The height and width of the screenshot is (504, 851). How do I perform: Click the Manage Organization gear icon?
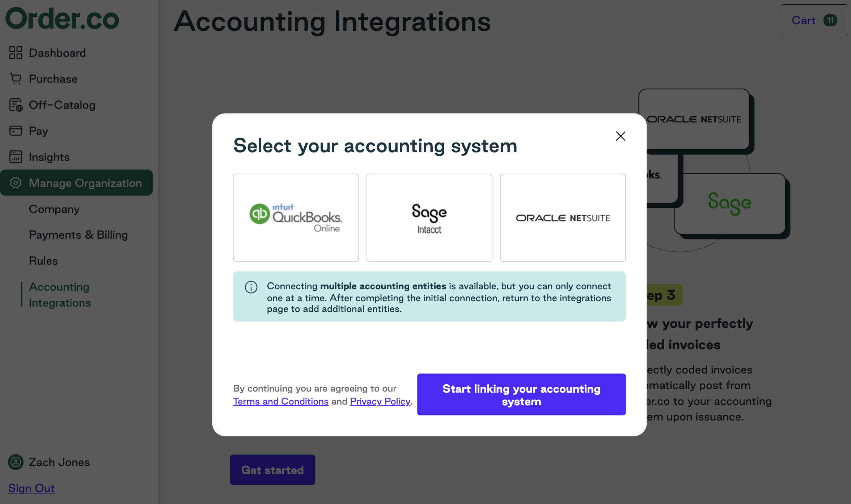[x=15, y=183]
